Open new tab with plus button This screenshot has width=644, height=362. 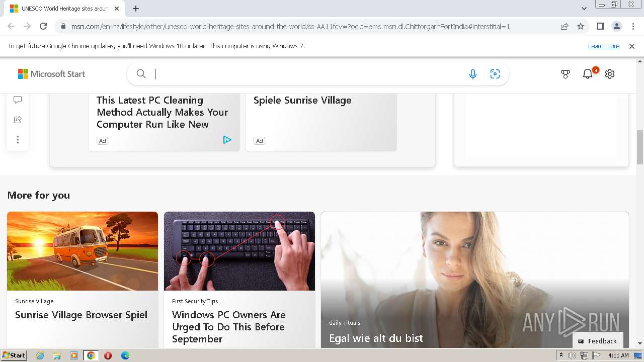(136, 9)
